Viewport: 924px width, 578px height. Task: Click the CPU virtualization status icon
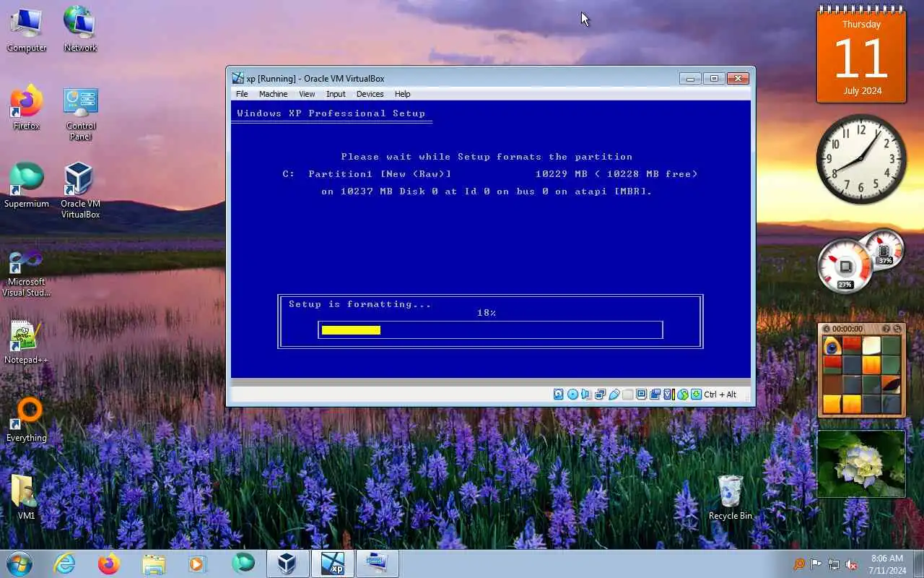coord(668,394)
